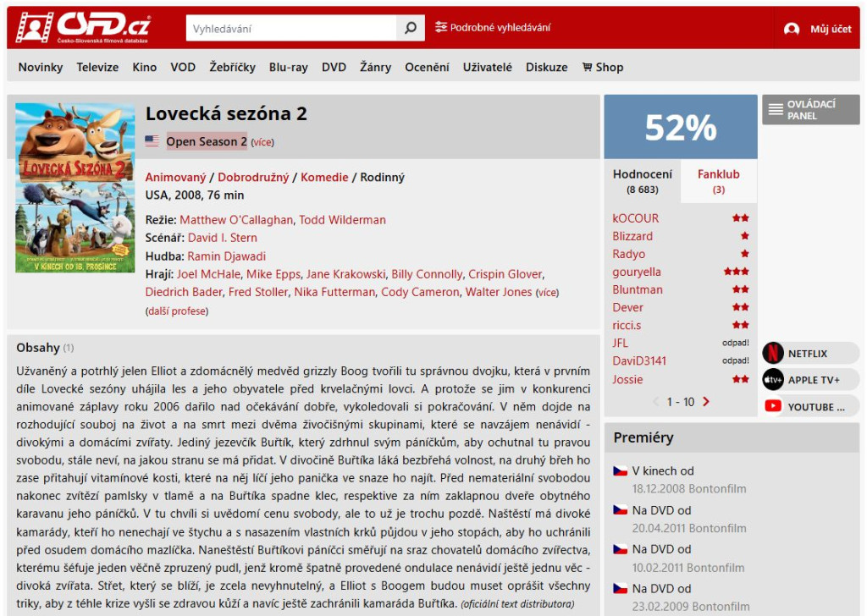Open the Shop with cart icon
Screen dimensions: 867x616
603,68
